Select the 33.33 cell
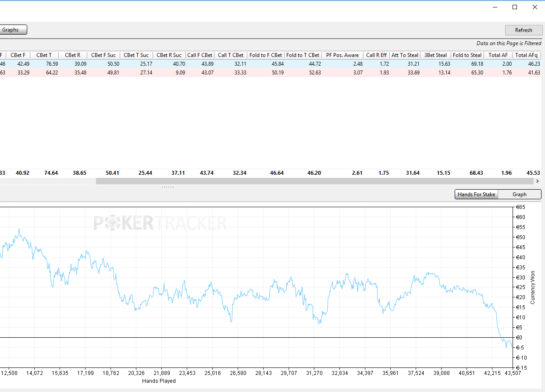Viewport: 545px width, 392px height. (x=239, y=72)
